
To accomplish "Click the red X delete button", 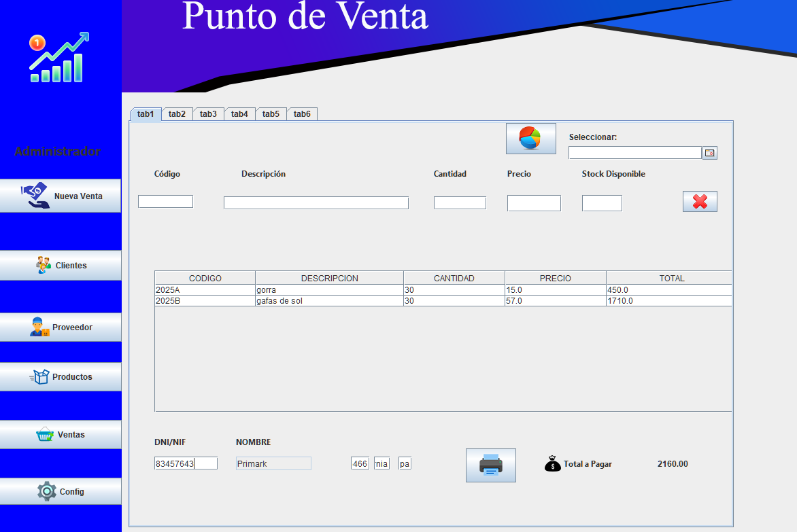I will pos(700,201).
